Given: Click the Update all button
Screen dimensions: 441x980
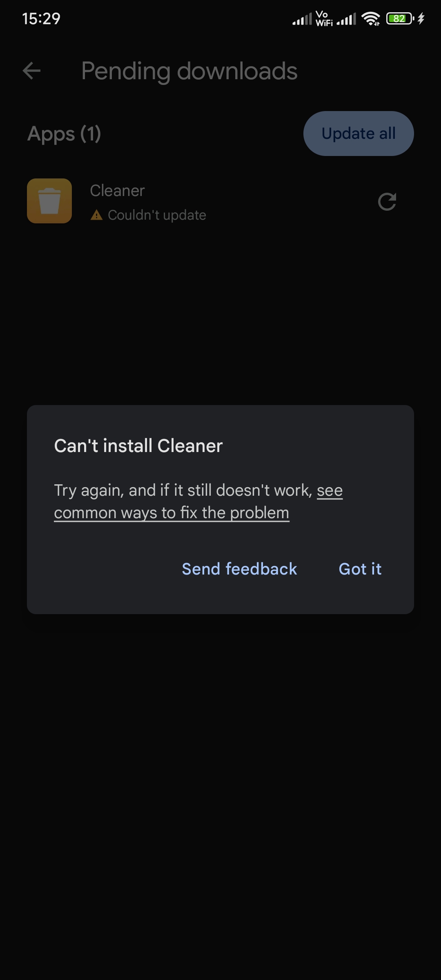Looking at the screenshot, I should point(359,134).
